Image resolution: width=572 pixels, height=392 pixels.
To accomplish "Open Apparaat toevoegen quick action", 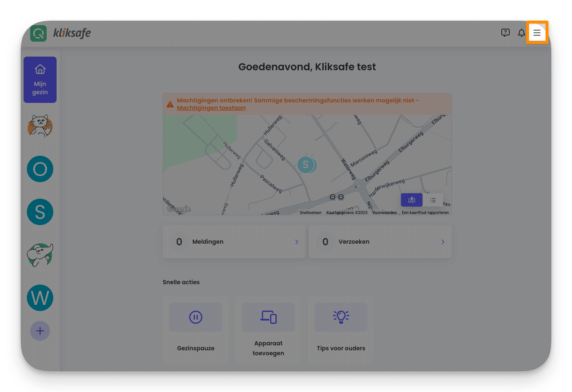I will click(268, 317).
